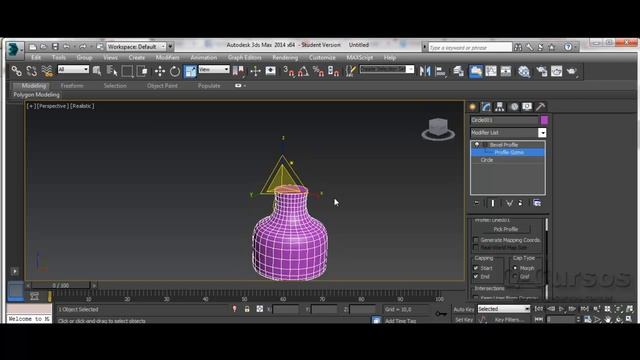Open the Material Editor icon

coord(524,71)
